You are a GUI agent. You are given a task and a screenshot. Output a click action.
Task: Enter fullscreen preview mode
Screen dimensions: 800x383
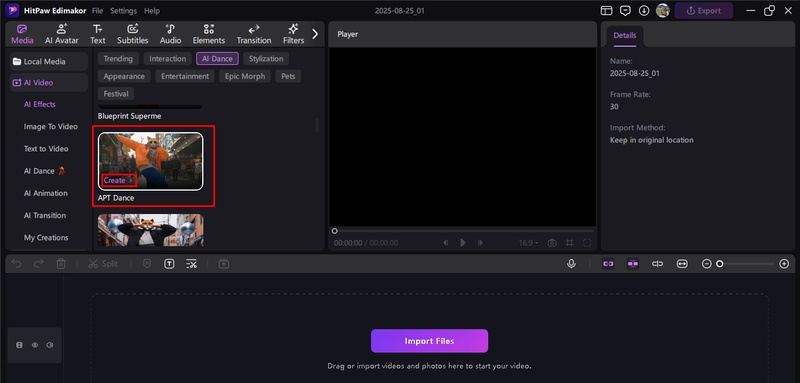pyautogui.click(x=587, y=243)
